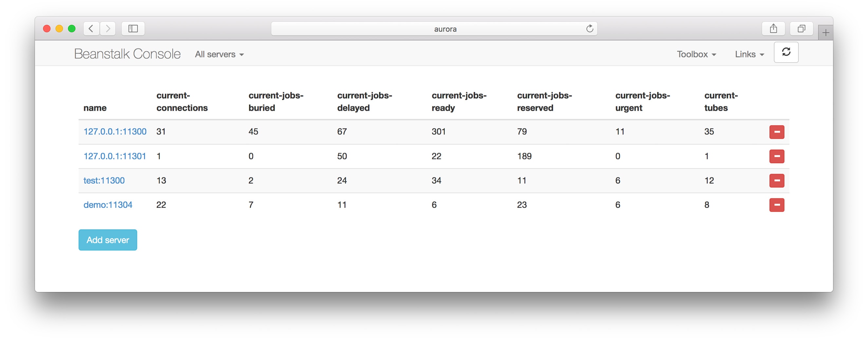Click the reload icon in the address bar
The image size is (868, 342).
pyautogui.click(x=589, y=28)
